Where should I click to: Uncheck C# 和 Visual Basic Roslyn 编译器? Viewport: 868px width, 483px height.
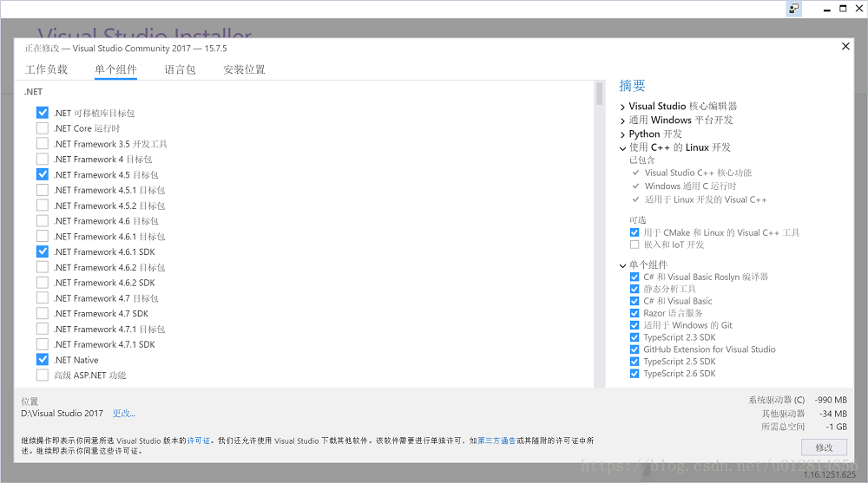(635, 277)
